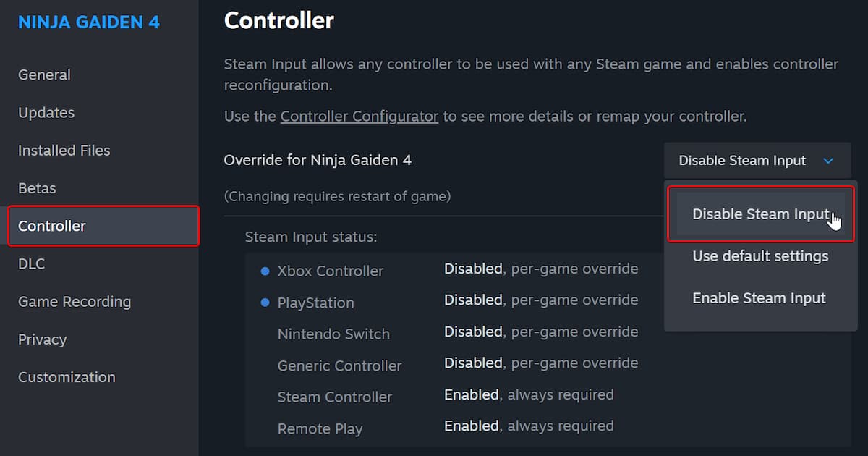
Task: Go to the Customization tab
Action: pos(67,377)
